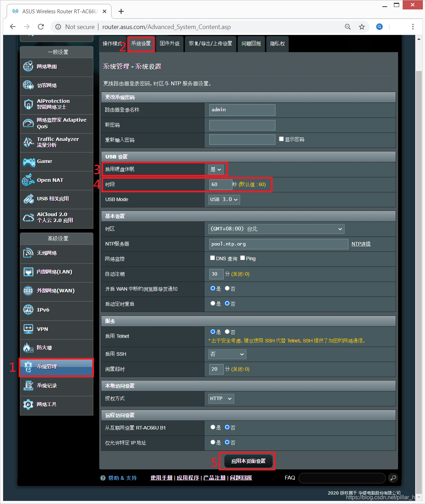425x504 pixels.
Task: Select 是 for 从互联网设置 RT-AC66U B1
Action: pos(213,427)
